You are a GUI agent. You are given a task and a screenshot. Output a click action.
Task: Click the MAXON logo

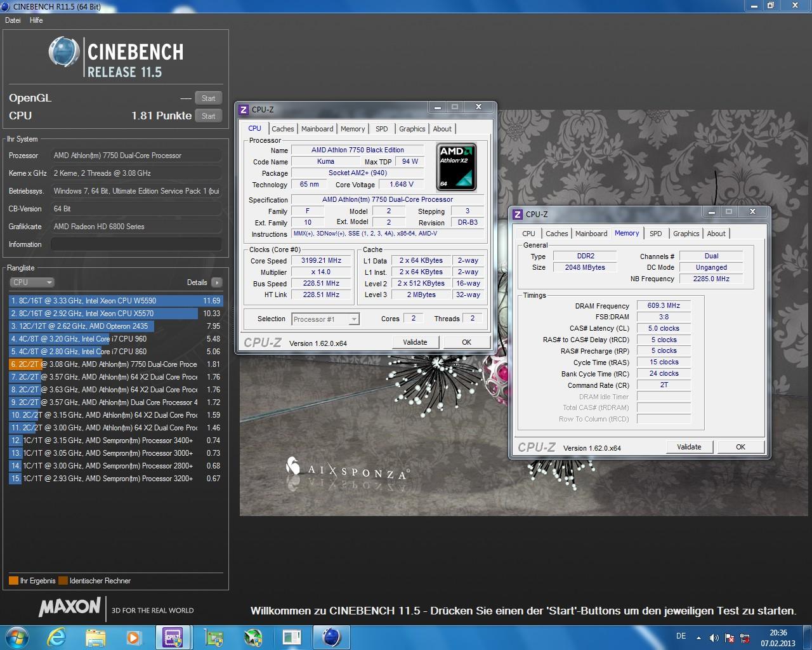[70, 607]
